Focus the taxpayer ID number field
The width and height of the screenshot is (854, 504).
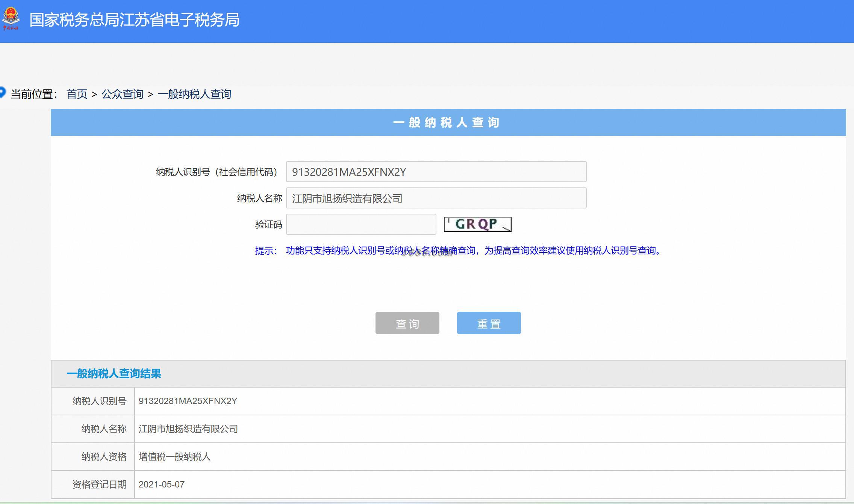point(436,172)
